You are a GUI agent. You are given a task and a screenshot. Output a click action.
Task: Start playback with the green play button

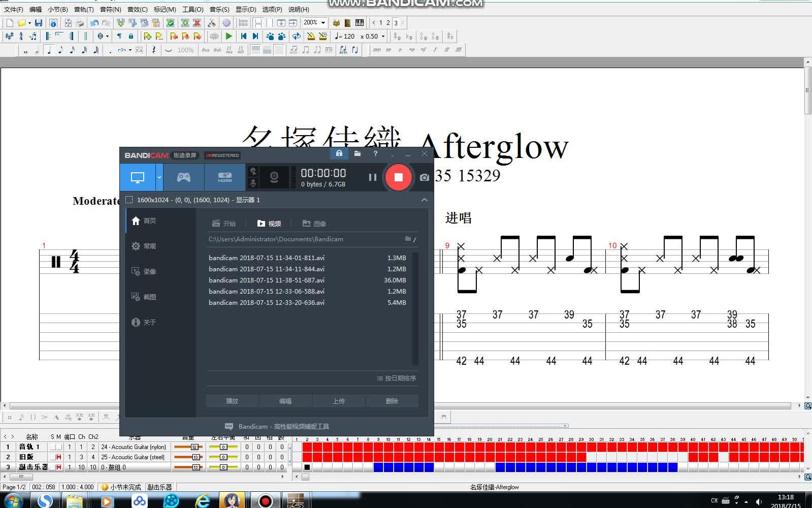coord(229,36)
